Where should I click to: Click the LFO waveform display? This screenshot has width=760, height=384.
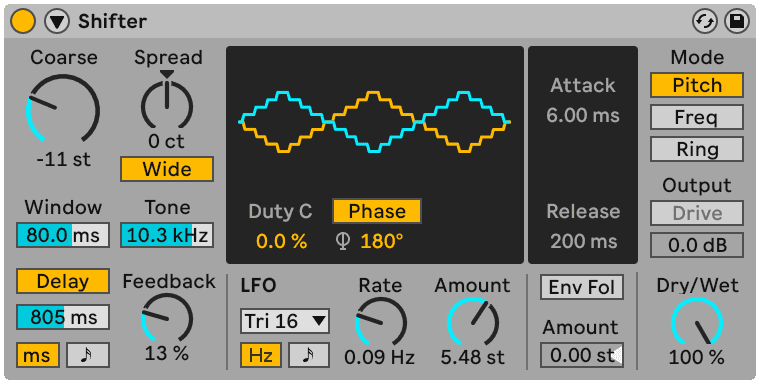[375, 121]
